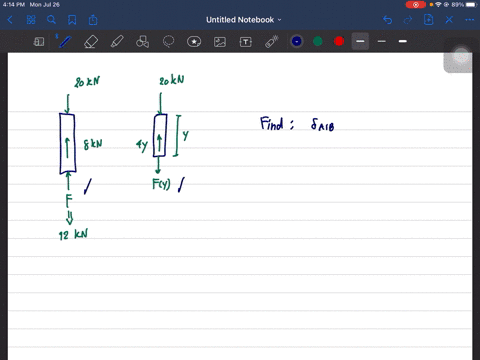This screenshot has width=480, height=360.
Task: Add a new page
Action: pyautogui.click(x=429, y=20)
